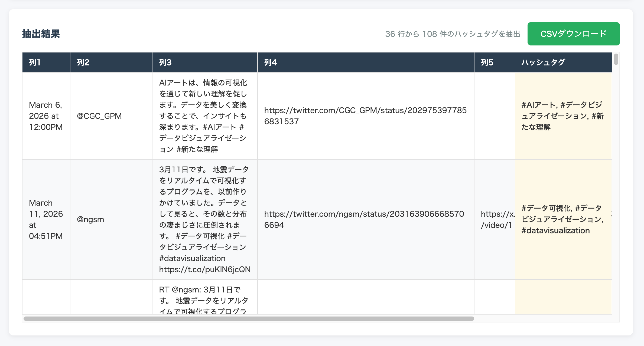Viewport: 644px width, 346px height.
Task: Click the #AIアート hashtag result cell
Action: [562, 116]
